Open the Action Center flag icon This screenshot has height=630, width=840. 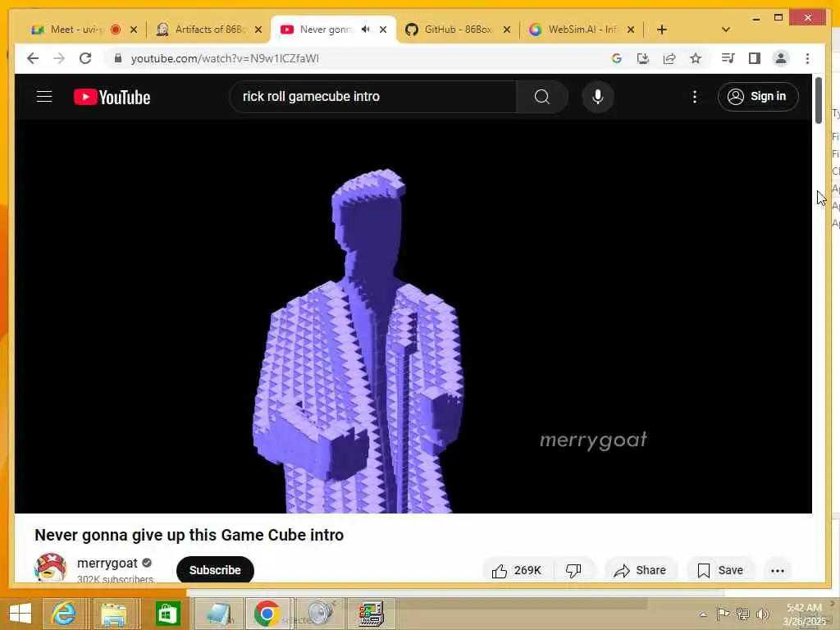pos(722,614)
